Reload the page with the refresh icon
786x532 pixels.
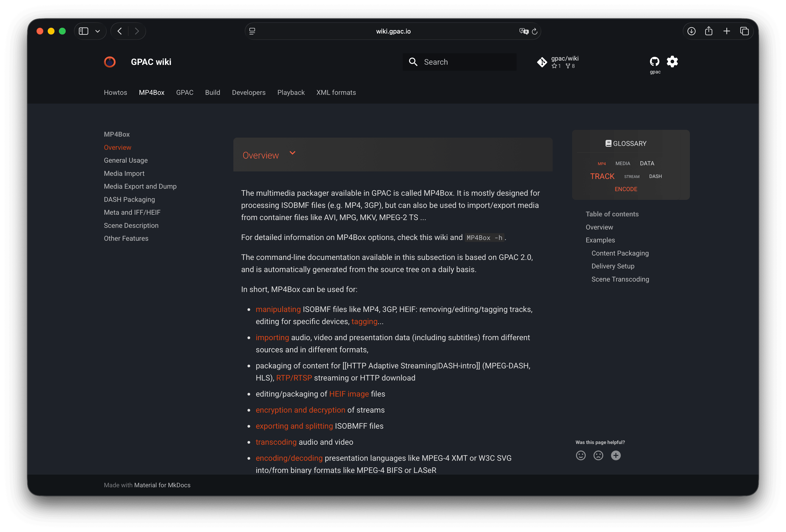point(535,31)
